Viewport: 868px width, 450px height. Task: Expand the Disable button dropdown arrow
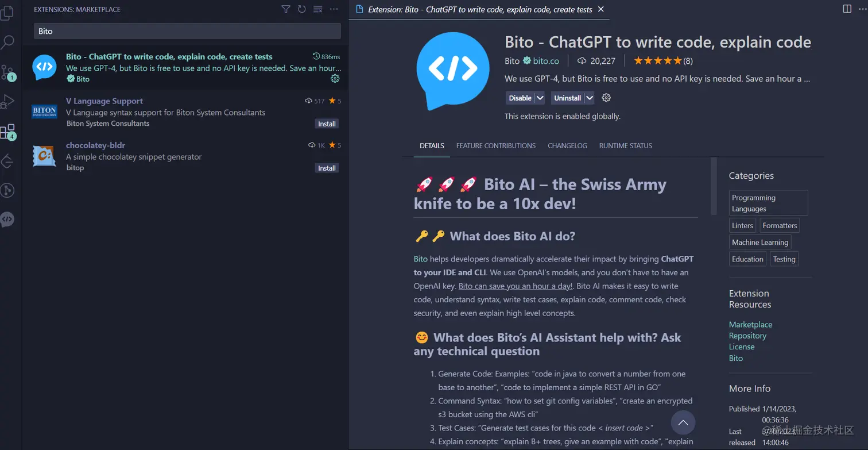point(540,98)
